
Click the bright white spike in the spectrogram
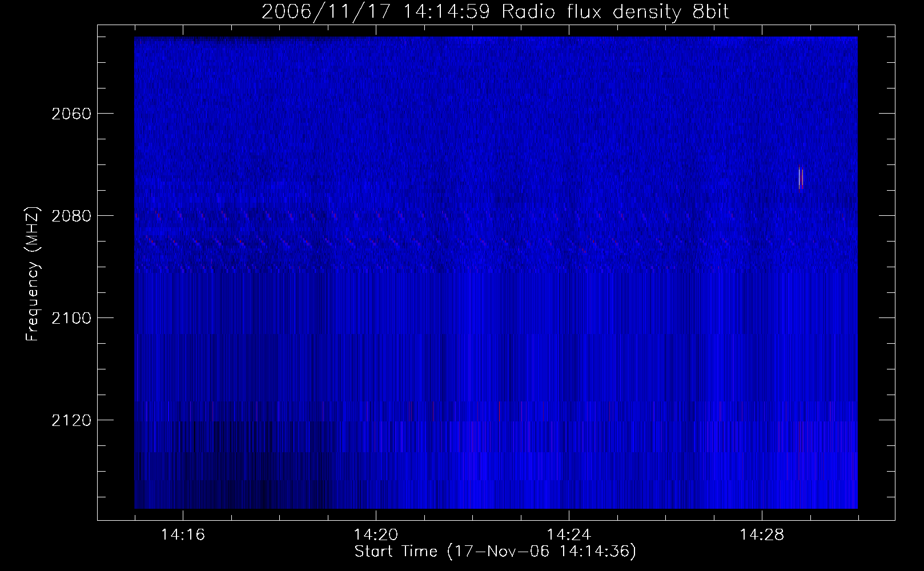(x=801, y=178)
